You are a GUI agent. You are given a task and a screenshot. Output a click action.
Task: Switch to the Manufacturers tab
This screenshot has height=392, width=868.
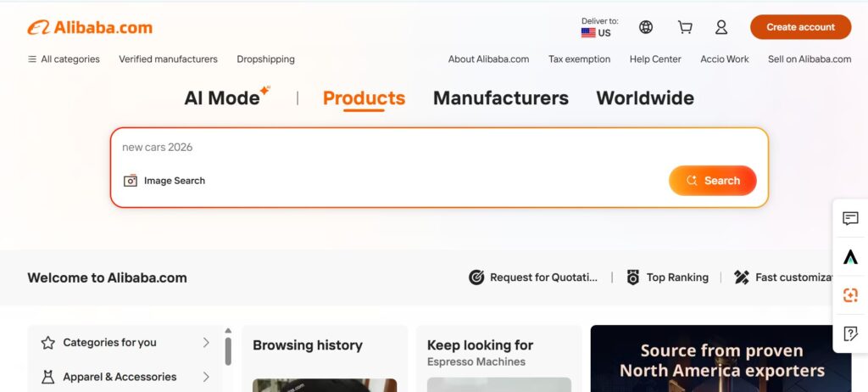tap(500, 98)
